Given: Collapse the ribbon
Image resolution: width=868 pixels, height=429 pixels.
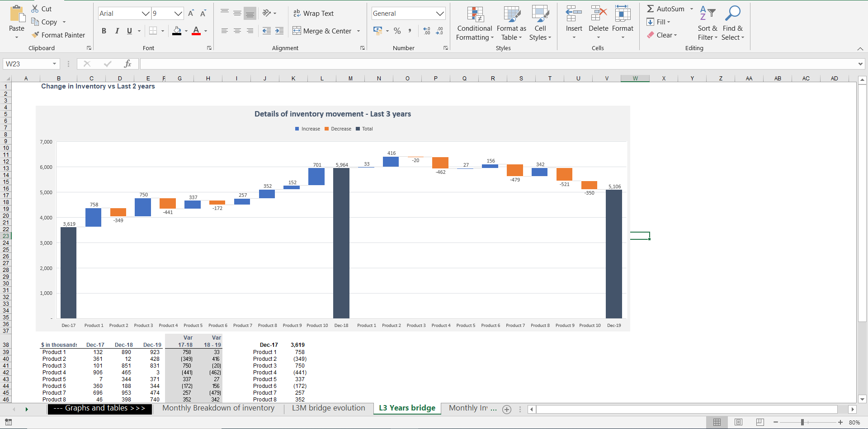Looking at the screenshot, I should coord(860,48).
